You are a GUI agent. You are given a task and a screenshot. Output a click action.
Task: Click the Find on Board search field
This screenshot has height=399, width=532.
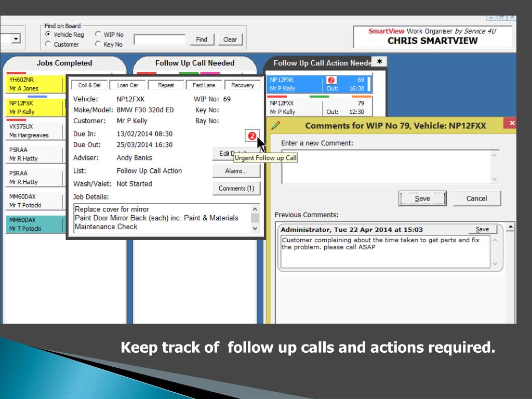point(159,39)
